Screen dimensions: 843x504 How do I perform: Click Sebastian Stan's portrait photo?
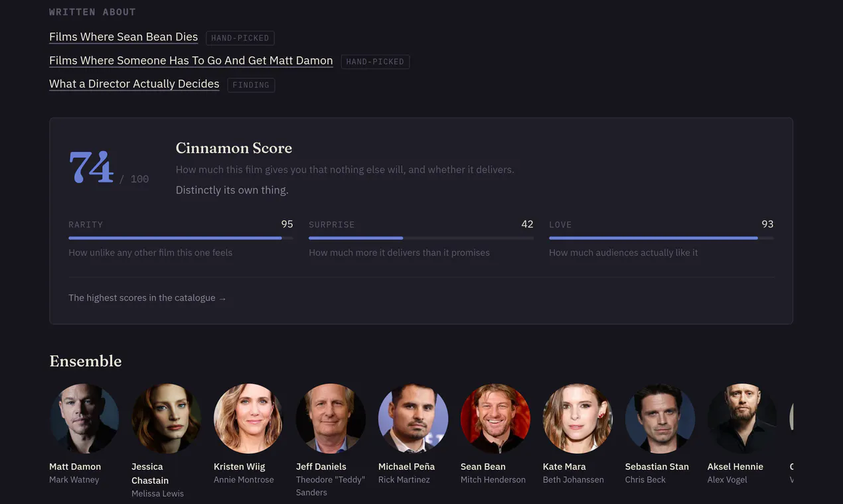(660, 418)
